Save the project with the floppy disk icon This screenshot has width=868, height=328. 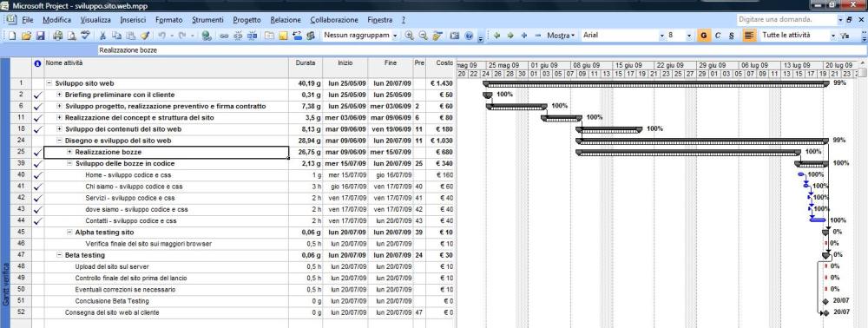(x=40, y=36)
